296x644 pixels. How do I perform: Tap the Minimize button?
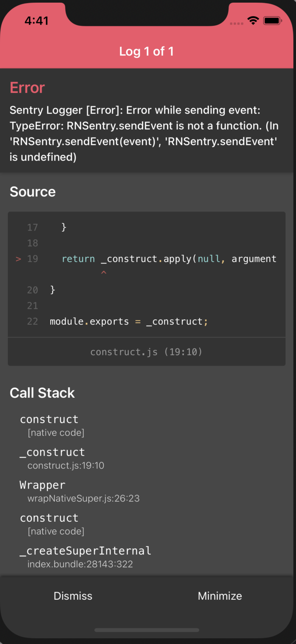220,596
